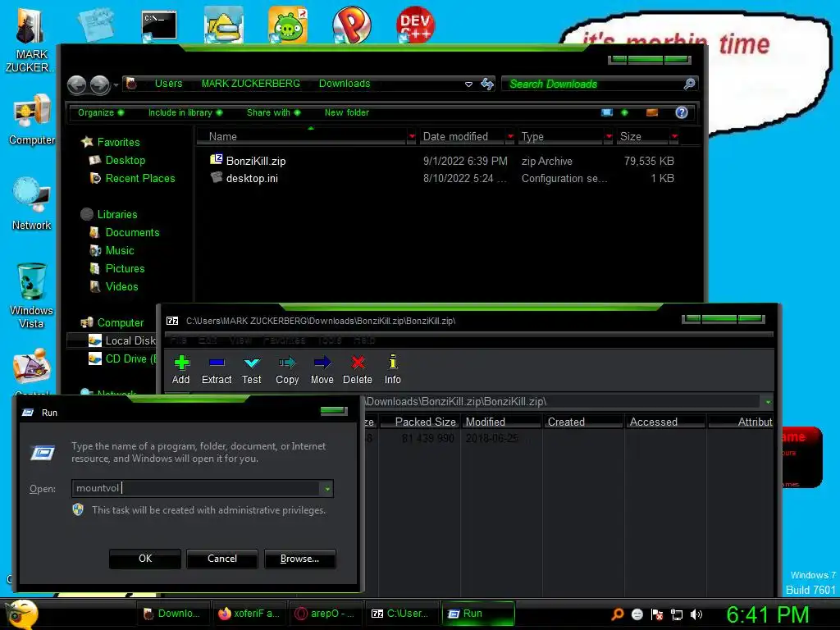Open the Windows Vista recycle bin icon

click(x=32, y=295)
